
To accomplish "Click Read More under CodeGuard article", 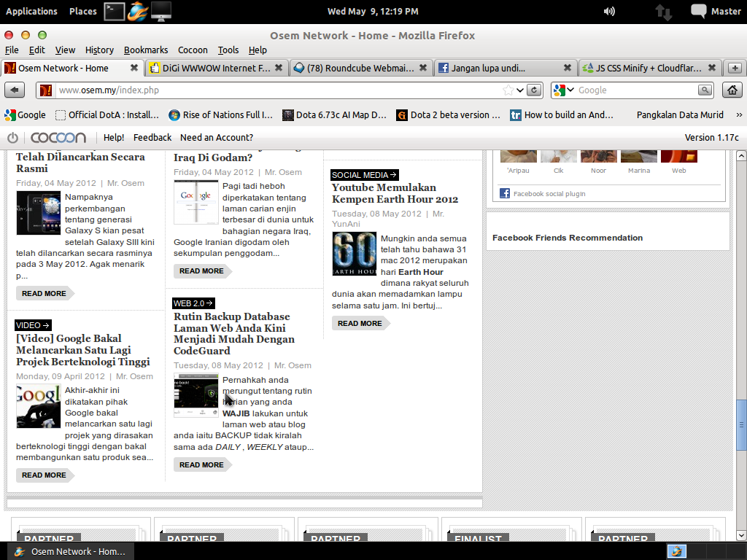I will pos(201,464).
